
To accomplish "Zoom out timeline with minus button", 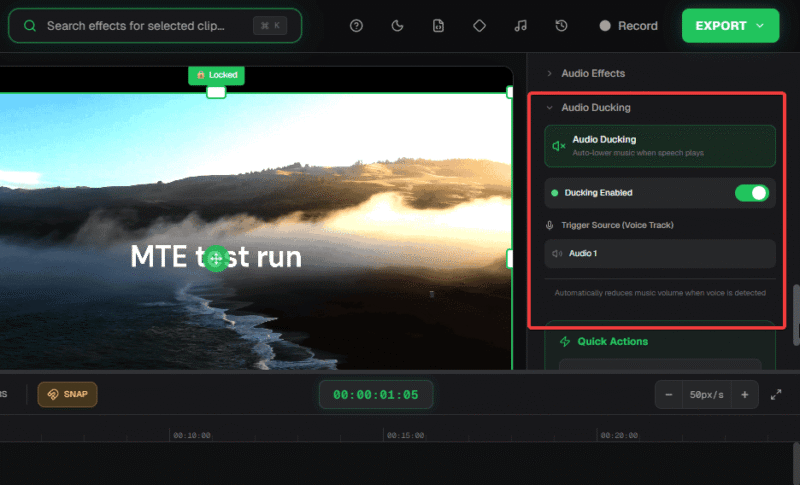I will [668, 395].
